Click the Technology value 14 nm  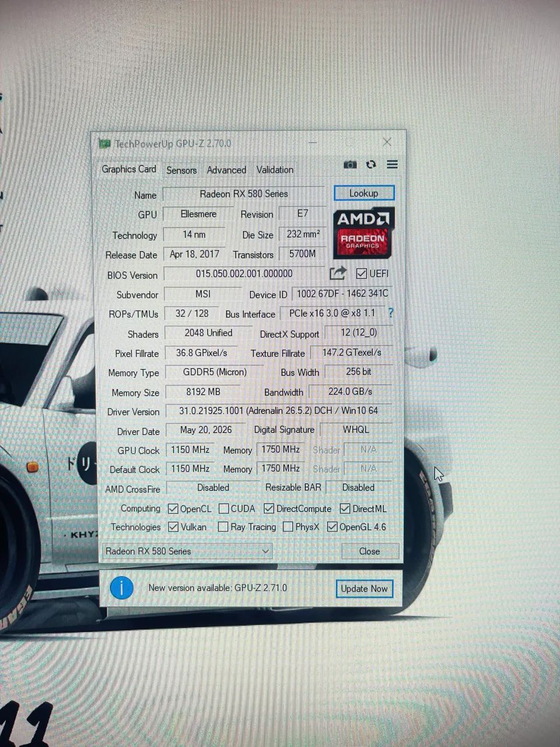tap(194, 234)
